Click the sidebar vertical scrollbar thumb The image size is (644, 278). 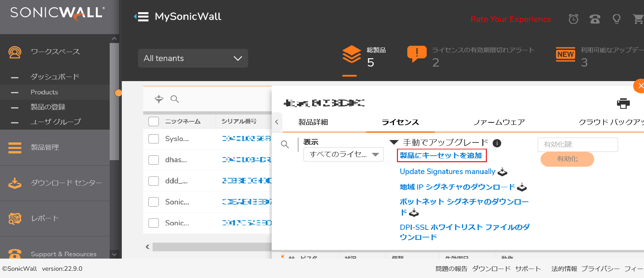pos(115,102)
